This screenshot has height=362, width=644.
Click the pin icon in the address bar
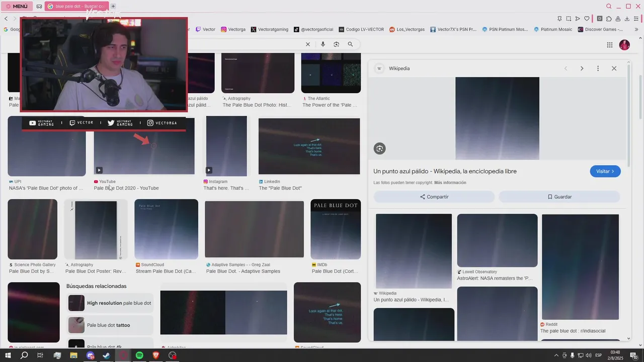[x=559, y=19]
